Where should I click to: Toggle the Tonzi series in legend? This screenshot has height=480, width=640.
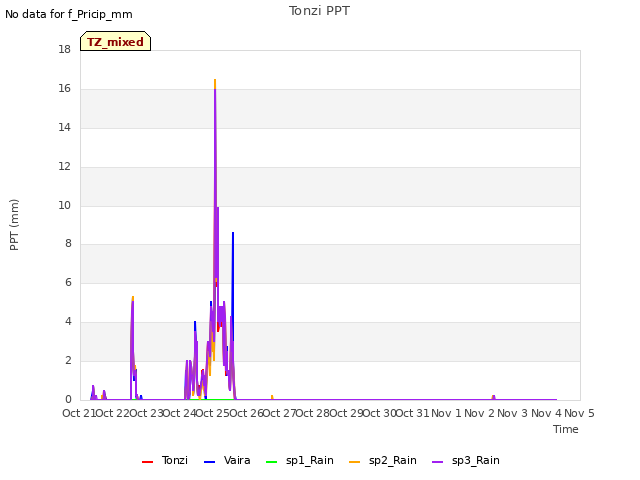click(x=165, y=460)
